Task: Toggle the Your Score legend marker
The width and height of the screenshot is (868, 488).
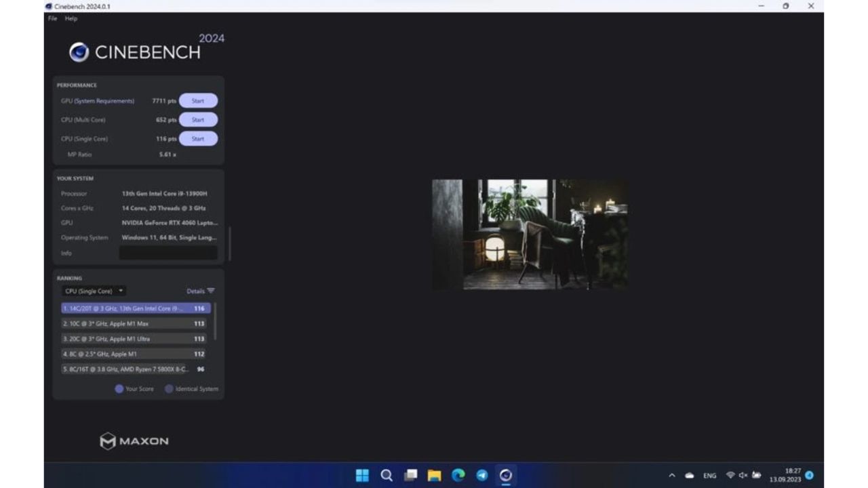Action: pyautogui.click(x=119, y=389)
